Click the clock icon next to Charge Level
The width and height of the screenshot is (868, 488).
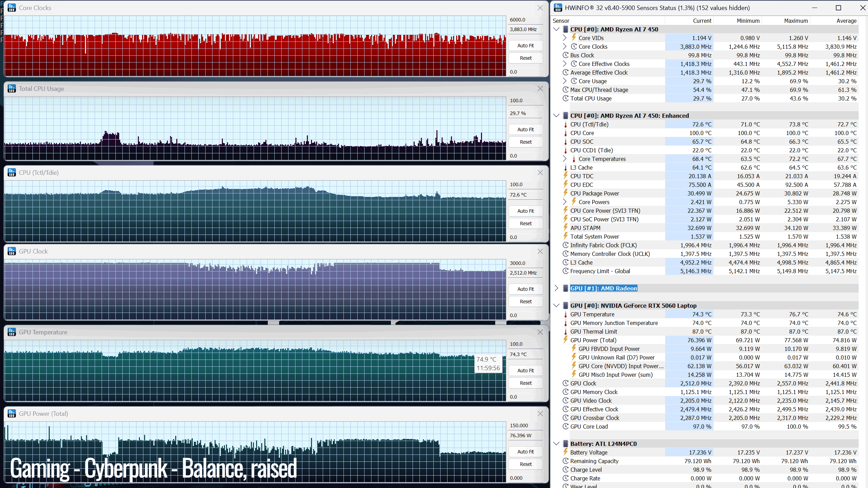pyautogui.click(x=566, y=469)
